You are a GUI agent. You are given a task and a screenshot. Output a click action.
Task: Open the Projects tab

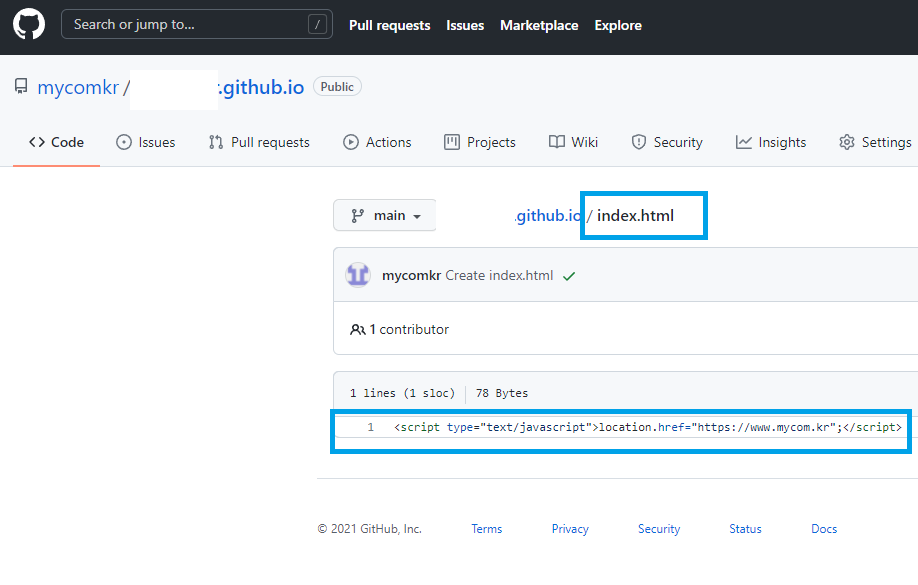click(479, 142)
